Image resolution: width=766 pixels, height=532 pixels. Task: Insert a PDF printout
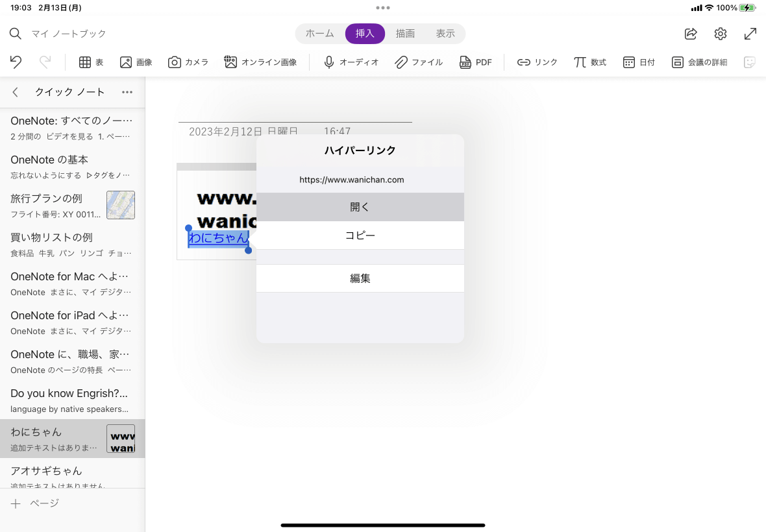pos(475,62)
